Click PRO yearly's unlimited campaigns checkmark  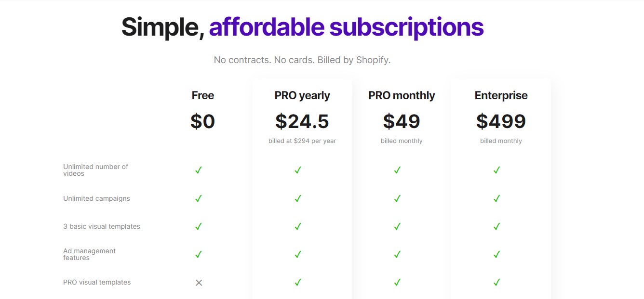pos(298,198)
